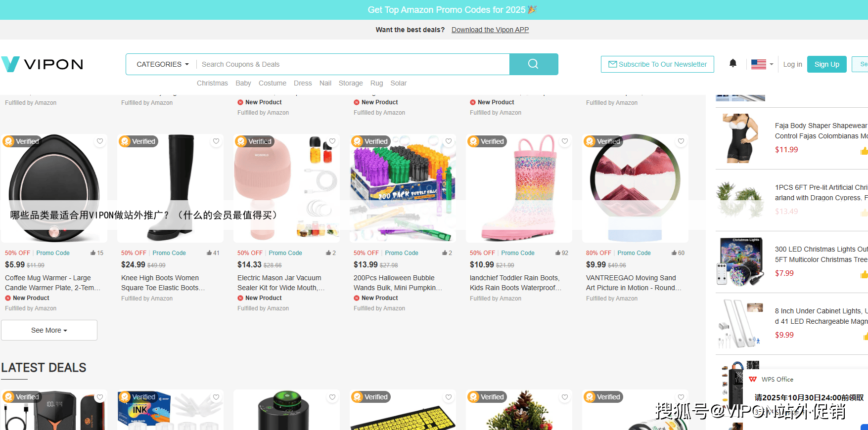Favorite the Toddler Rain Boots deal
The image size is (868, 430).
point(565,141)
